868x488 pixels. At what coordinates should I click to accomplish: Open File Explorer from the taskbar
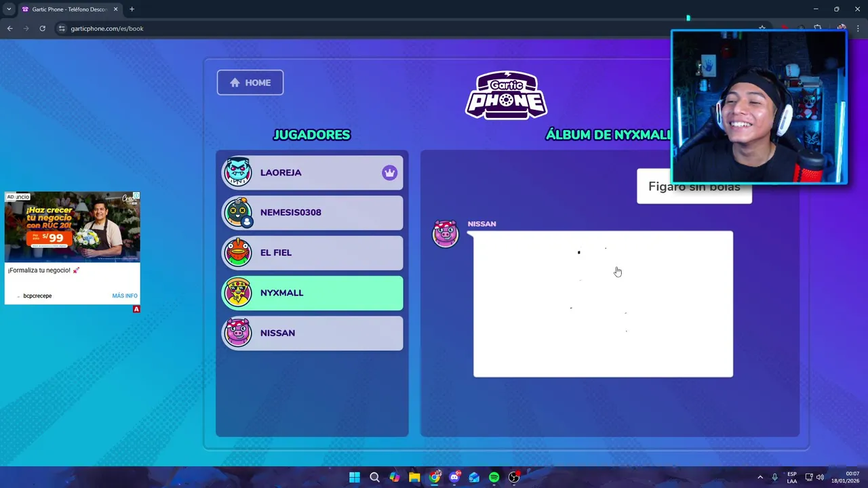point(414,477)
